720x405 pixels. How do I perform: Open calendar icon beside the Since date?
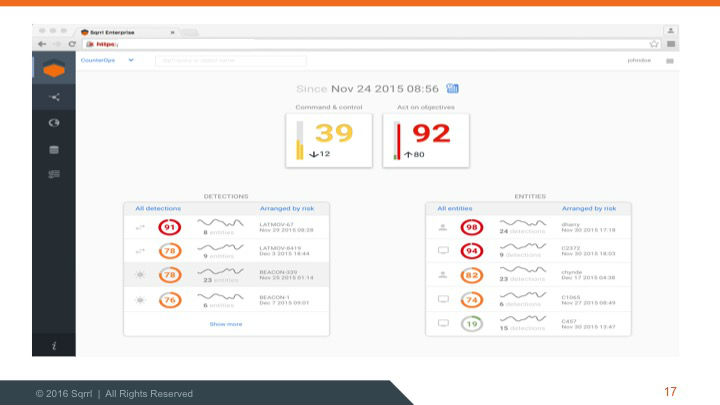pos(452,88)
